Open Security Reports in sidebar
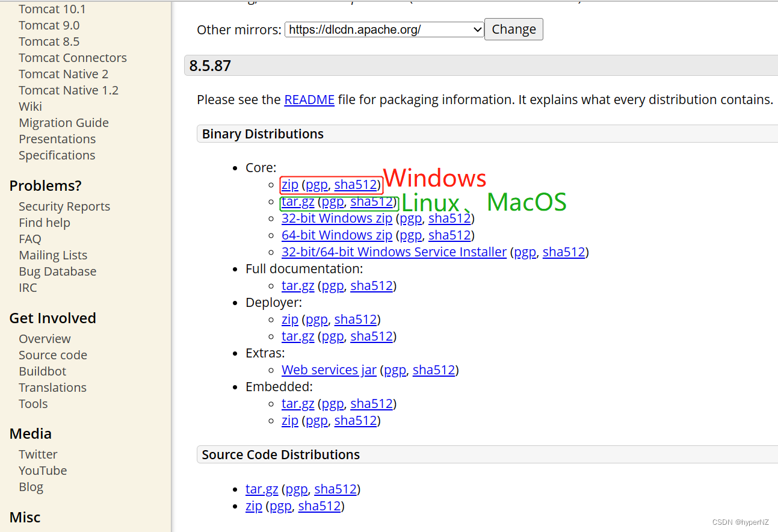Screen dimensions: 778x532 pos(64,206)
